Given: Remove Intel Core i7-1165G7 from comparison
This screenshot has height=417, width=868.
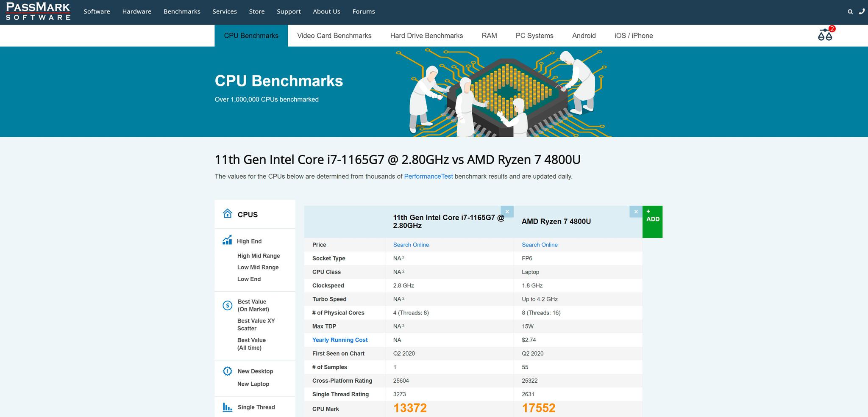Looking at the screenshot, I should pos(507,212).
